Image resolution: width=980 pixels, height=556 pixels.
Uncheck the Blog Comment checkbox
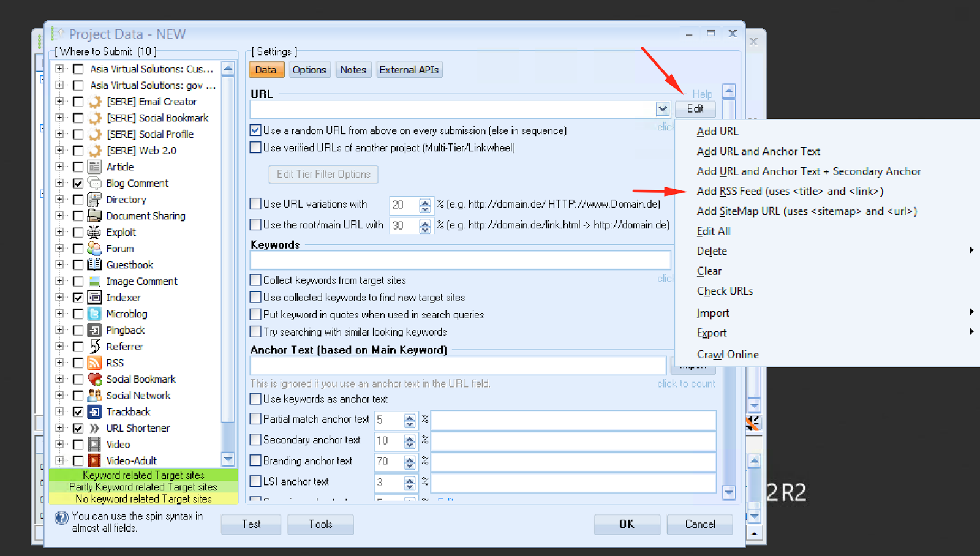(x=78, y=183)
